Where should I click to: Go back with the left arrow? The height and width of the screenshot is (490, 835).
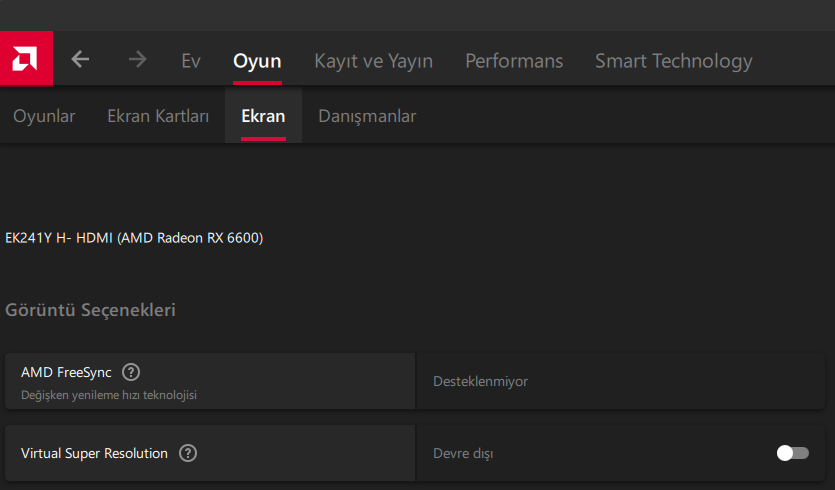pyautogui.click(x=81, y=60)
